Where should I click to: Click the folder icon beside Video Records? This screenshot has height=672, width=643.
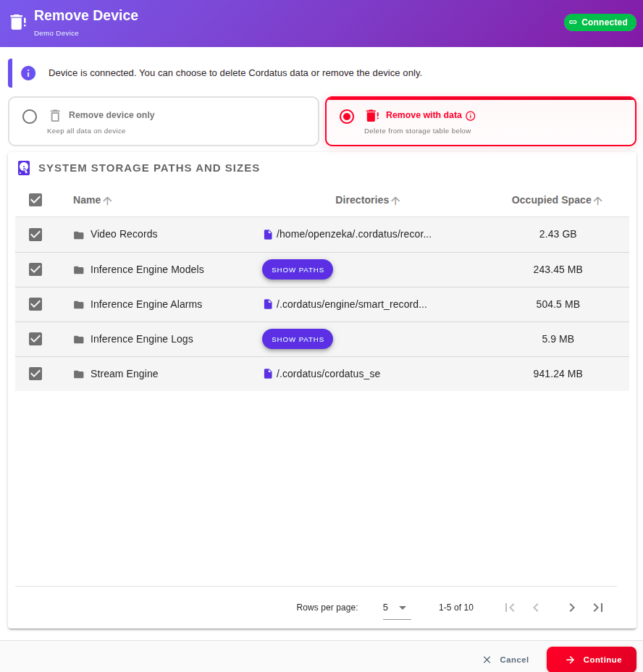[x=78, y=234]
